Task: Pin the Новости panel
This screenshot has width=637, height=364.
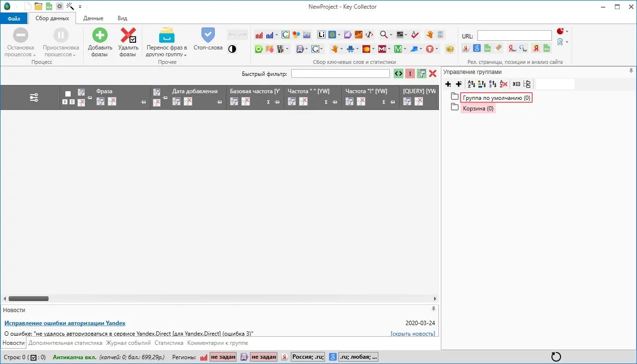Action: pos(434,309)
